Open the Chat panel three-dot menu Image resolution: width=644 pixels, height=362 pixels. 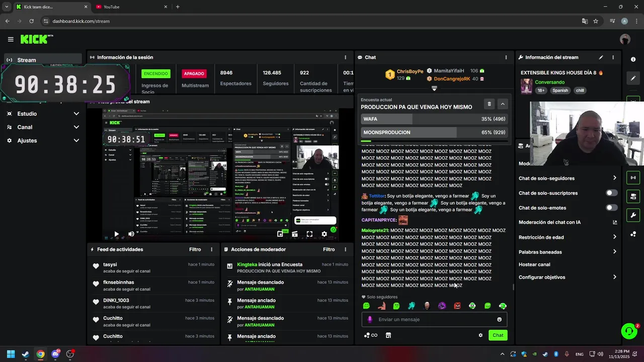coord(506,57)
